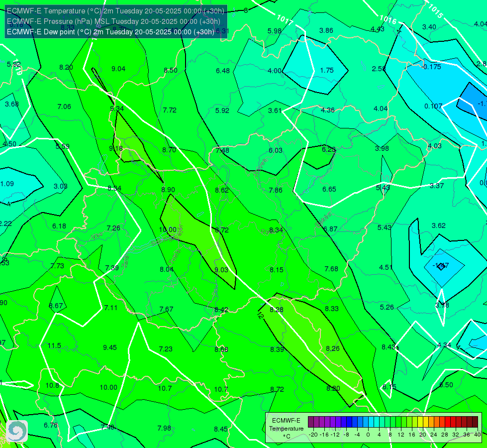
Task: Click the 5.26 temperature value
Action: tap(387, 307)
